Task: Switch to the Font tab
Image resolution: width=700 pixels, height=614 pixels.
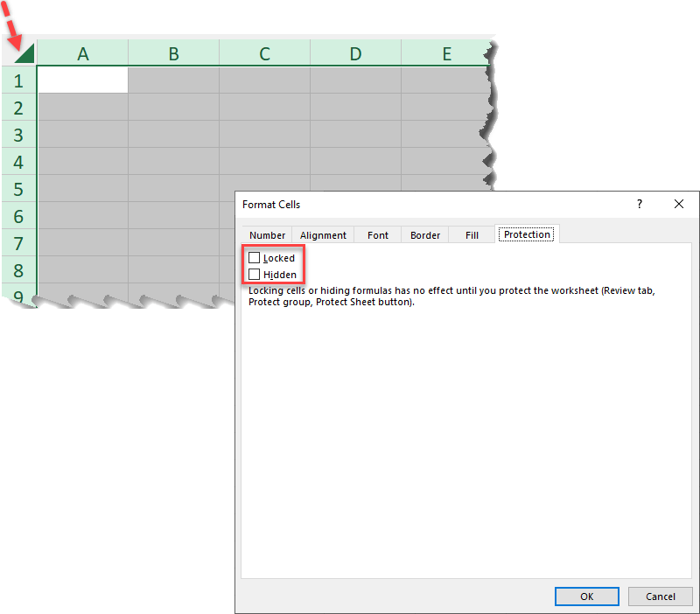Action: [378, 235]
